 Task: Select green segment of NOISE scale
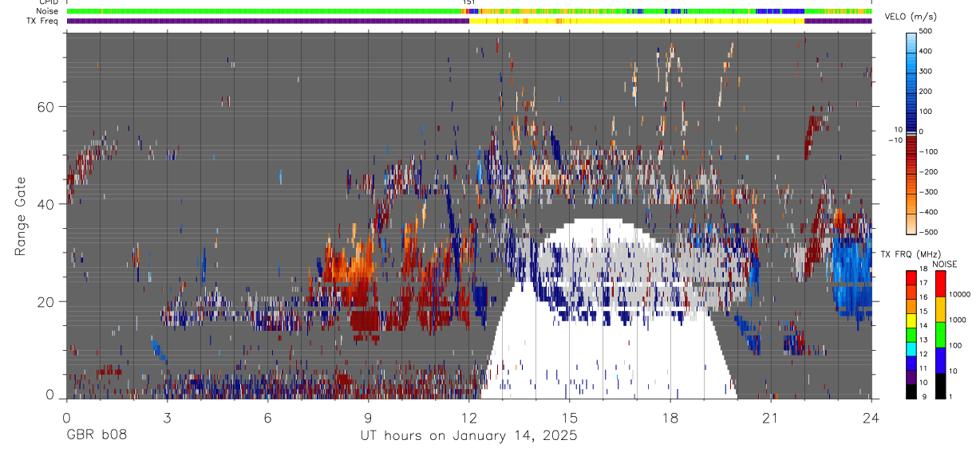pyautogui.click(x=940, y=335)
